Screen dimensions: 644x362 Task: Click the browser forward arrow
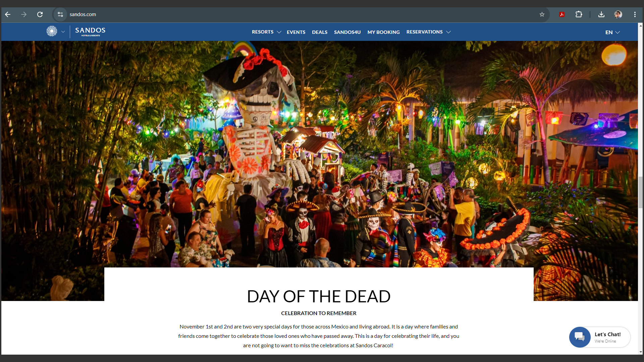(x=24, y=14)
